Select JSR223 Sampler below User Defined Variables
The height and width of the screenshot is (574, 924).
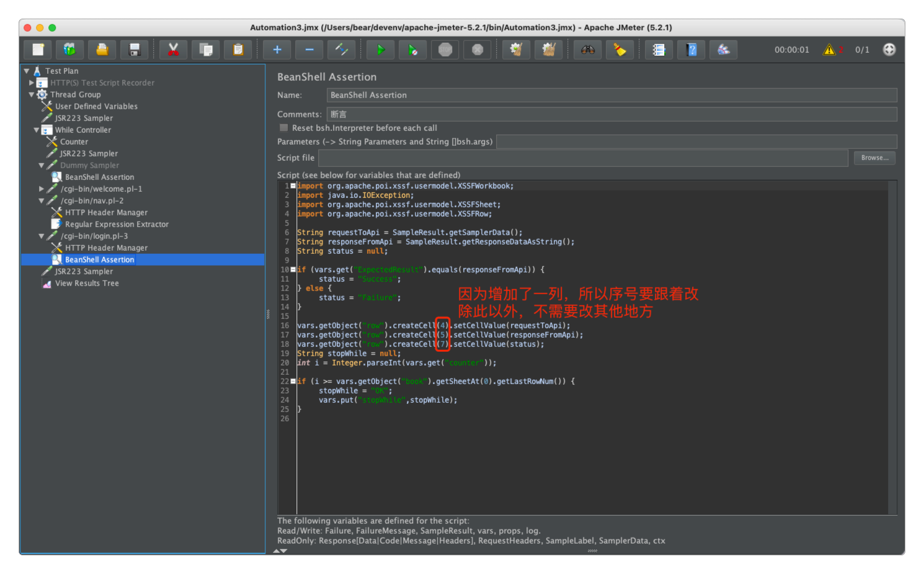point(84,118)
